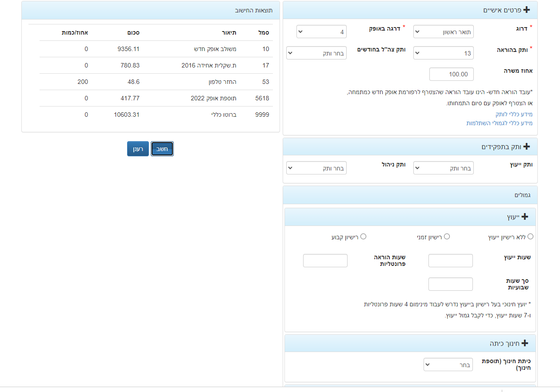Open the מידע כללי לגמולי השתלמות link
The image size is (560, 392).
tap(500, 123)
